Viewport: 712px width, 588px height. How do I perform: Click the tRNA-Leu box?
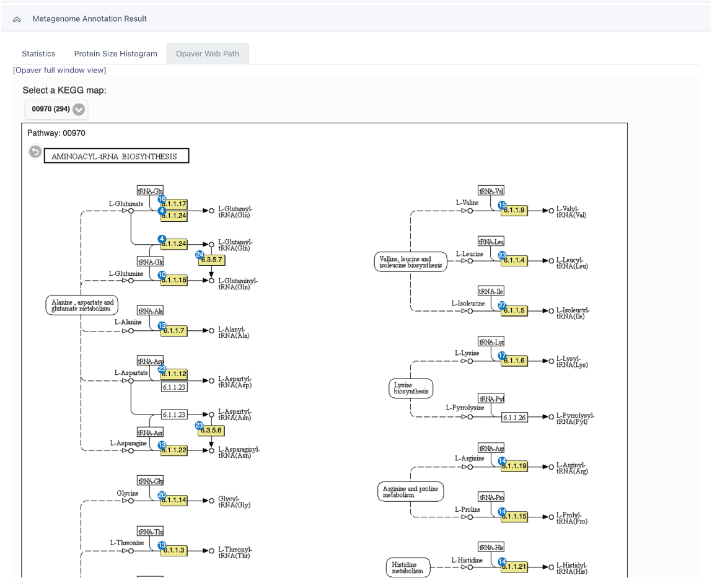click(491, 242)
